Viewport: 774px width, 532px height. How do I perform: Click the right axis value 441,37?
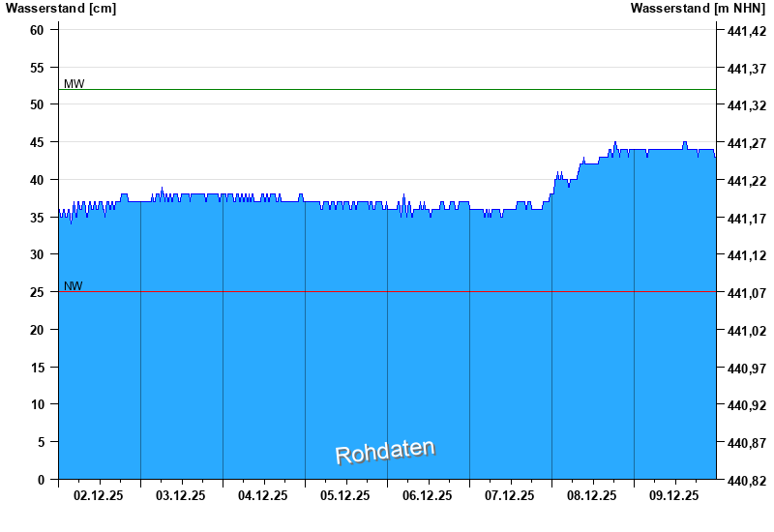click(747, 69)
